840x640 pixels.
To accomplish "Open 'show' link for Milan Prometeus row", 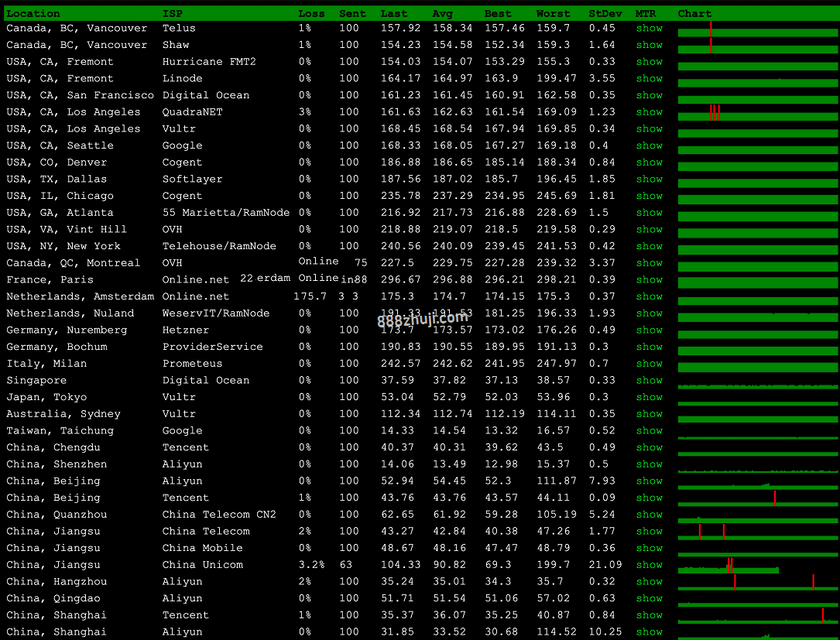I will pos(650,364).
